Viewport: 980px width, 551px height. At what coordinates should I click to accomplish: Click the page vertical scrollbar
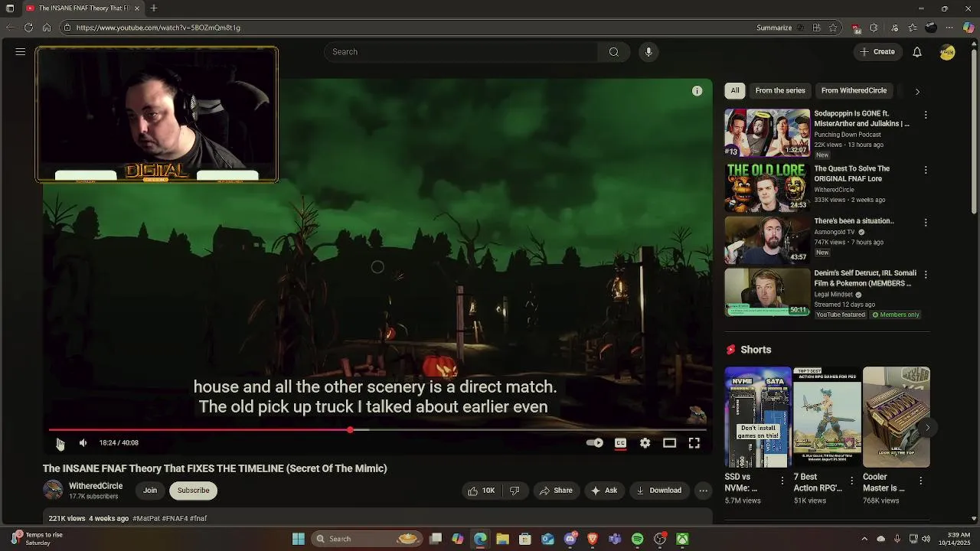(974, 130)
